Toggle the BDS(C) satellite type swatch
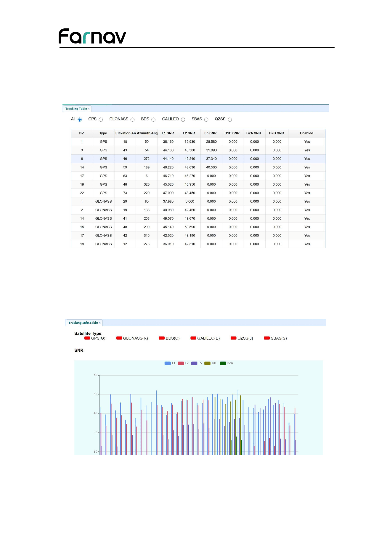 (162, 338)
